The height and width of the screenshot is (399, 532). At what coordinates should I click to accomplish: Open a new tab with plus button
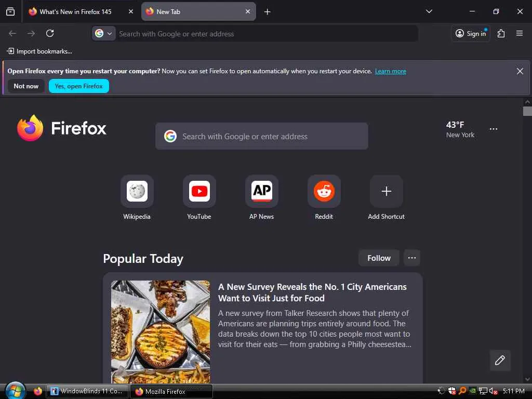268,12
